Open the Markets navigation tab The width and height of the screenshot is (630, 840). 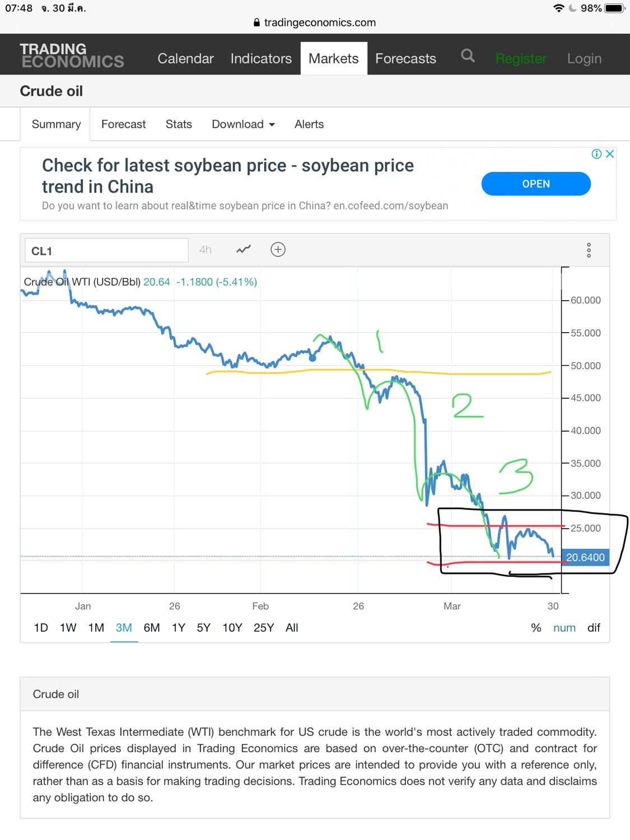pyautogui.click(x=333, y=58)
